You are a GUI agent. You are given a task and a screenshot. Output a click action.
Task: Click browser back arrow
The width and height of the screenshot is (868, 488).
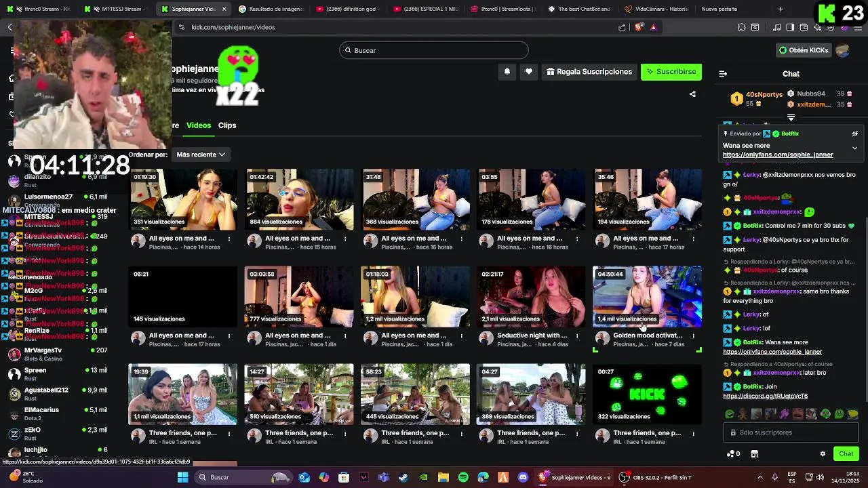coord(10,27)
